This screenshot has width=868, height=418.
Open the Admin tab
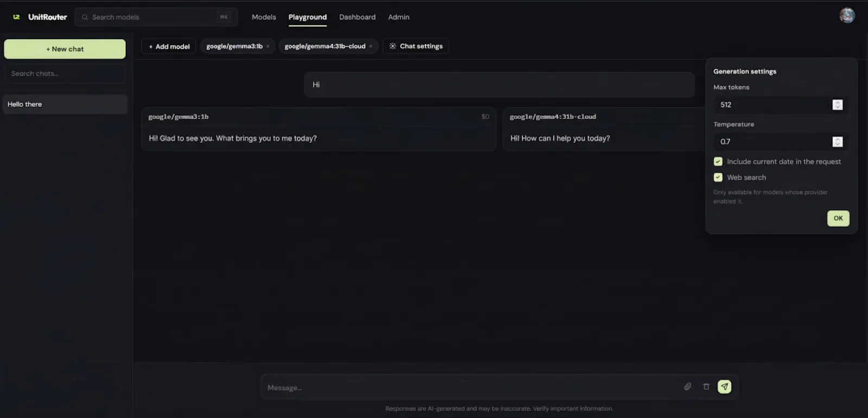399,17
